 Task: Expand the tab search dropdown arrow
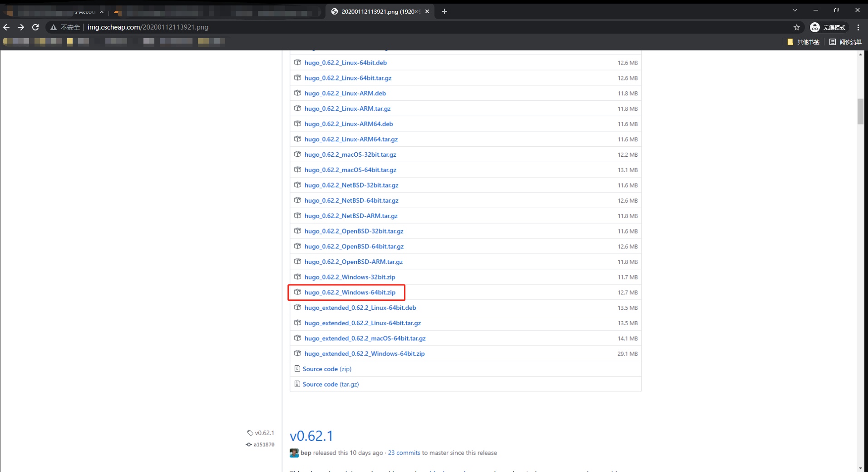[795, 10]
